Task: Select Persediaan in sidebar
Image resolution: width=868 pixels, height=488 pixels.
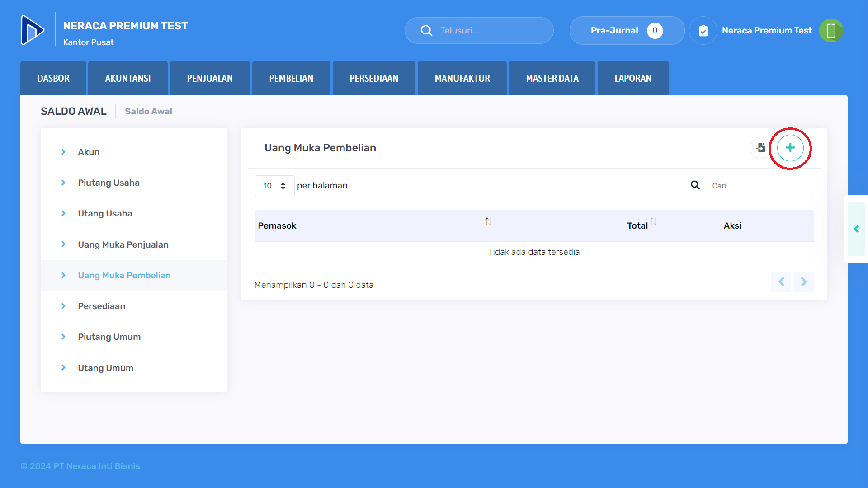Action: coord(134,306)
